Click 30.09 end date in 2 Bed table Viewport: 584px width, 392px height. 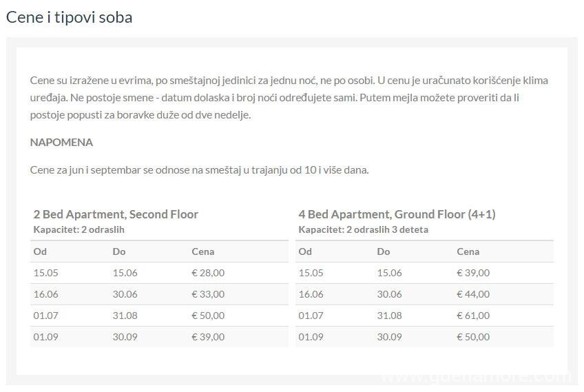(125, 337)
